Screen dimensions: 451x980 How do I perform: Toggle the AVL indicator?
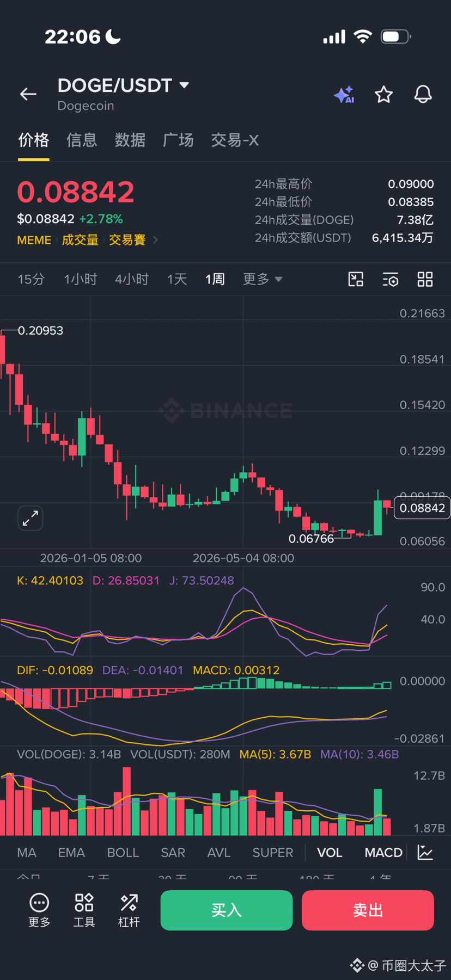click(x=219, y=853)
